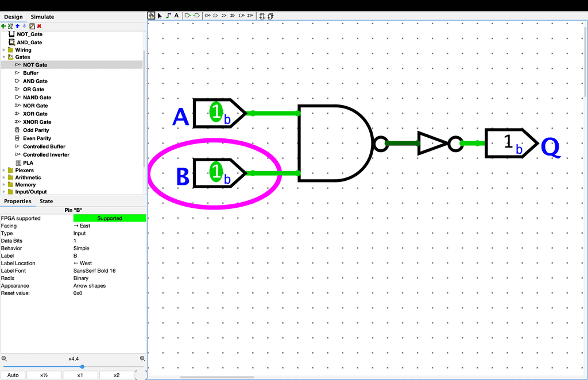The image size is (588, 380).
Task: Open the Facing property dropdown
Action: tap(109, 226)
